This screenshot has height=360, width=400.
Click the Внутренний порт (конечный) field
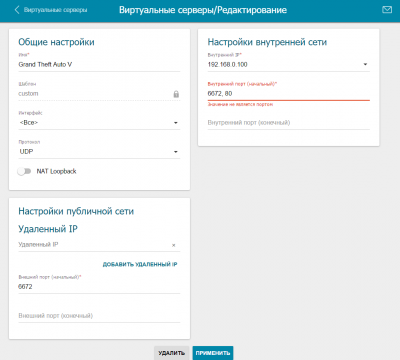coord(289,123)
